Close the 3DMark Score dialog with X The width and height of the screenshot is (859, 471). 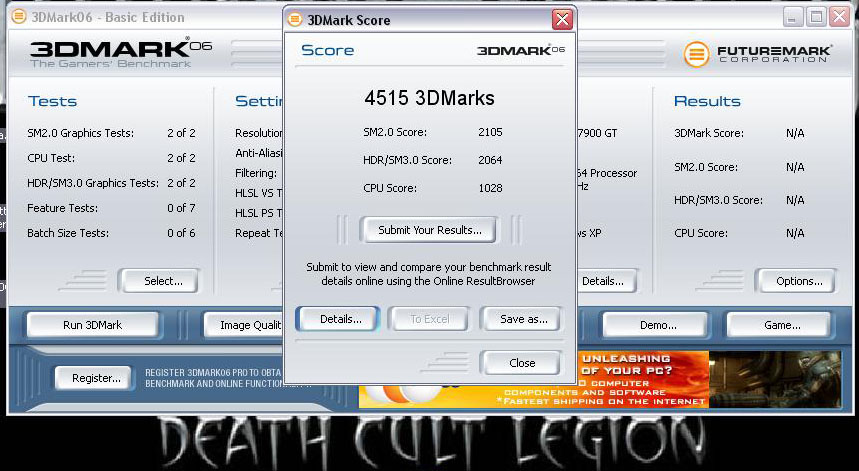click(562, 20)
